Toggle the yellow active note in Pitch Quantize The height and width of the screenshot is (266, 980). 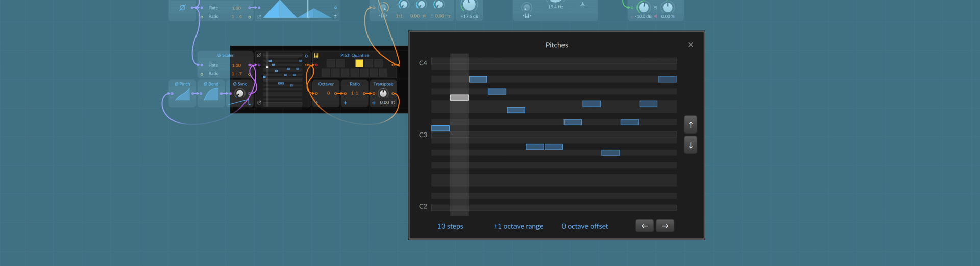coord(359,63)
